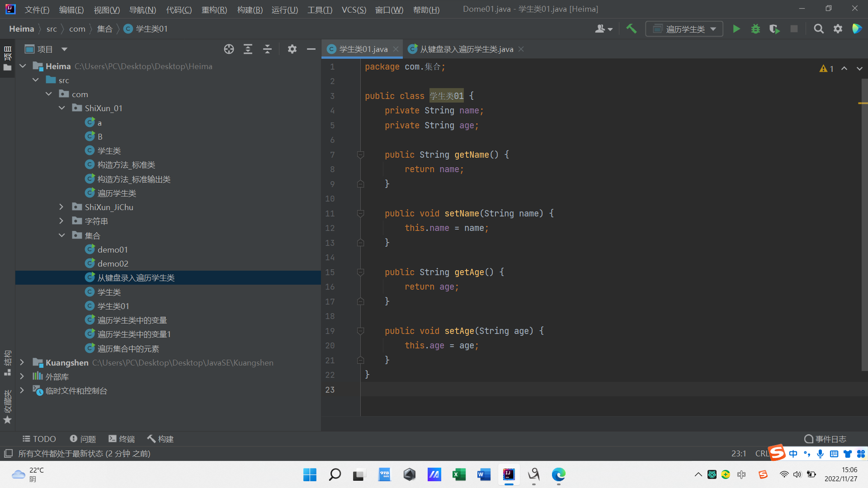868x488 pixels.
Task: Hide the Project tool window
Action: [311, 49]
